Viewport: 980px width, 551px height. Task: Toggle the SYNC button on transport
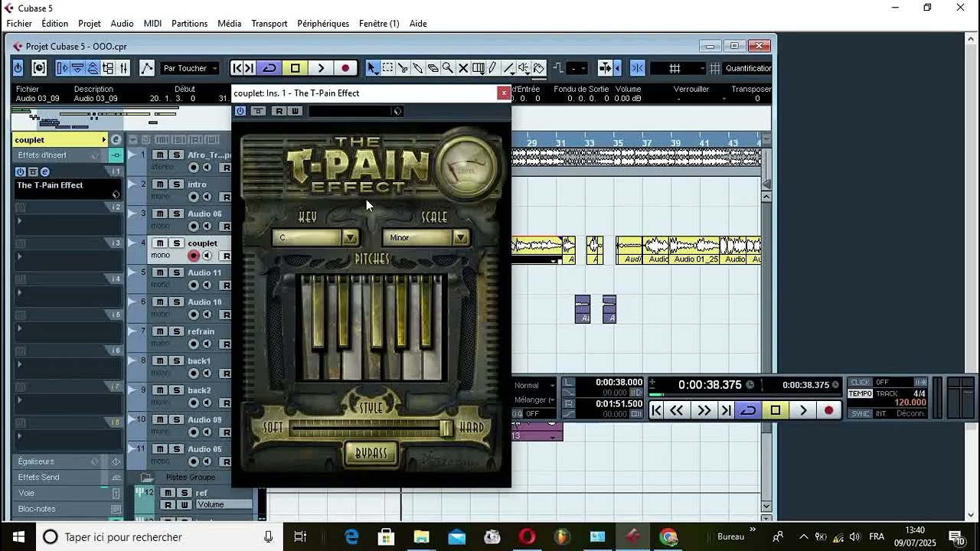861,413
